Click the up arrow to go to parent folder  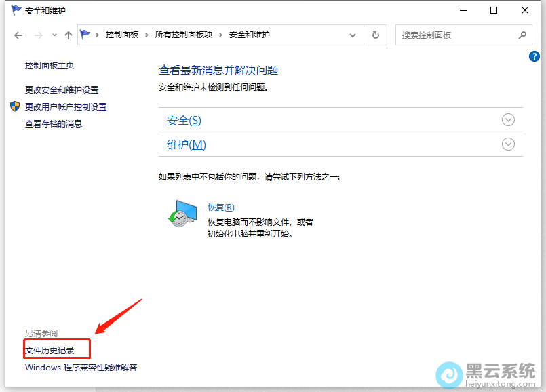pyautogui.click(x=68, y=35)
